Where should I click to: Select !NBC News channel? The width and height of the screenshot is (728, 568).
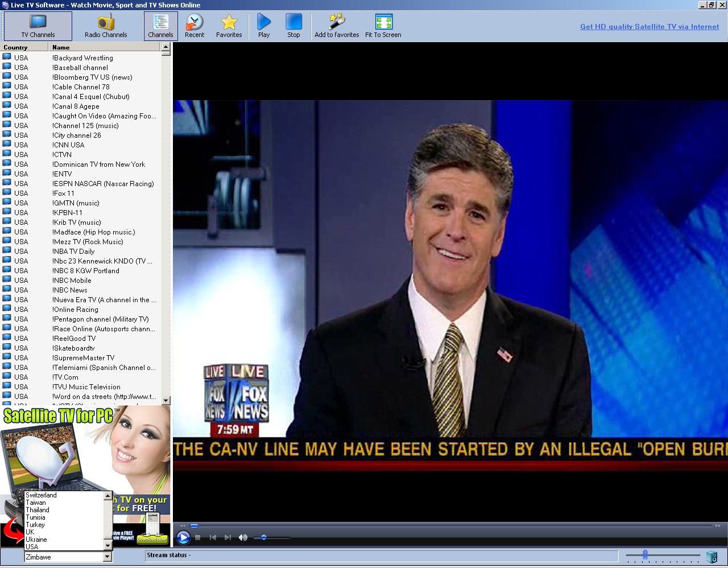point(70,290)
